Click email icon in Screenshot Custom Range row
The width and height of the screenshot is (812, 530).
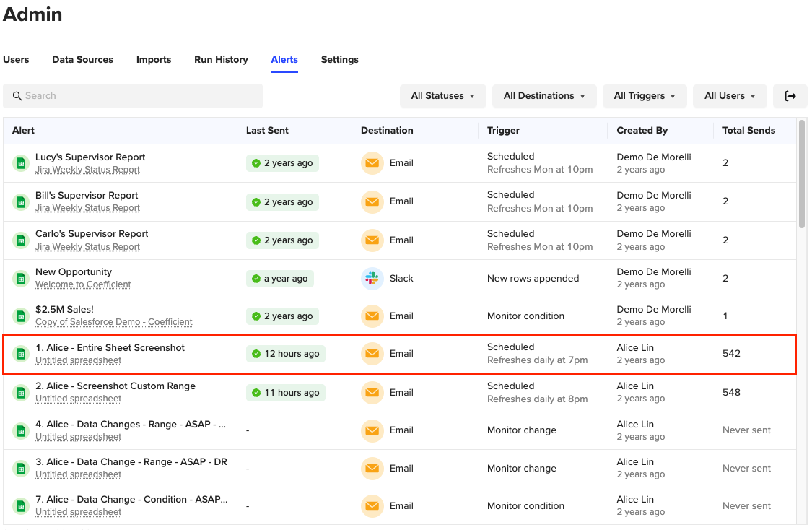tap(372, 393)
